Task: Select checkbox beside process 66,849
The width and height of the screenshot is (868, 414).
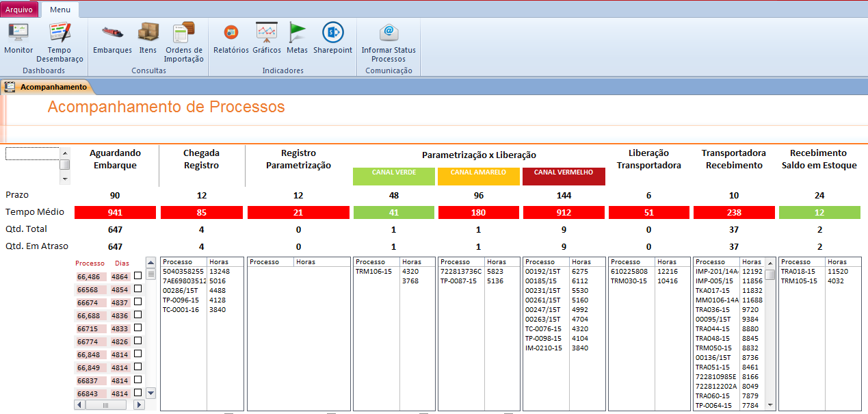Action: [x=138, y=367]
